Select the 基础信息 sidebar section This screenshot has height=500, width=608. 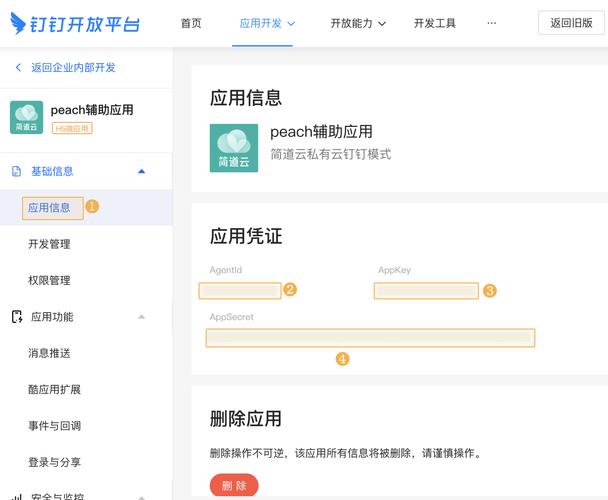coord(52,171)
